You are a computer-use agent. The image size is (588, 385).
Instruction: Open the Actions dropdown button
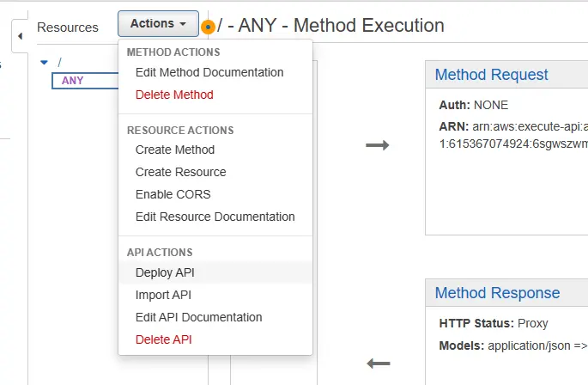pyautogui.click(x=158, y=24)
